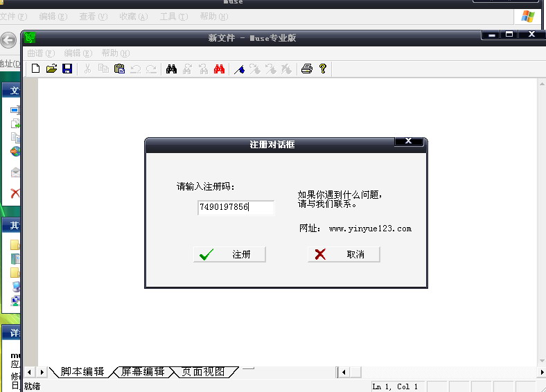Screen dimensions: 546x392
Task: Click the 取消 button with red X
Action: pos(344,254)
